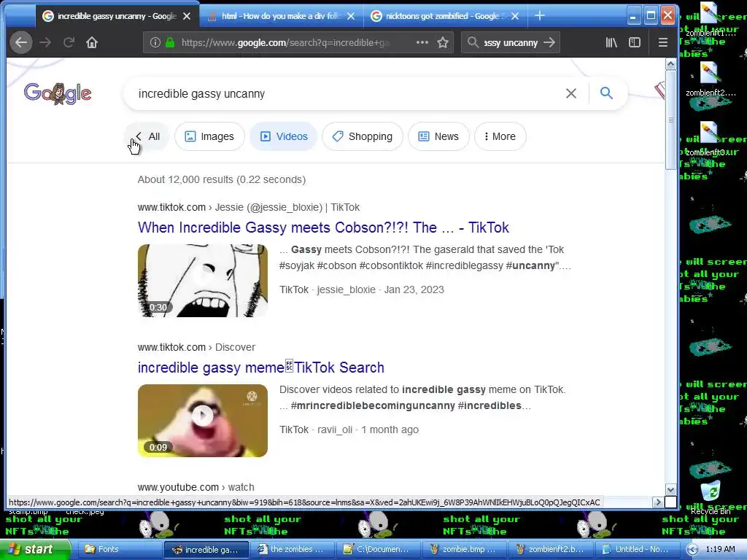Open the Firefox hamburger menu
This screenshot has height=560, width=747.
pos(662,42)
